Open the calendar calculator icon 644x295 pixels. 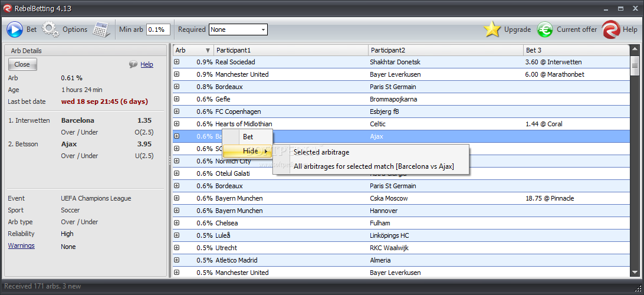click(101, 29)
